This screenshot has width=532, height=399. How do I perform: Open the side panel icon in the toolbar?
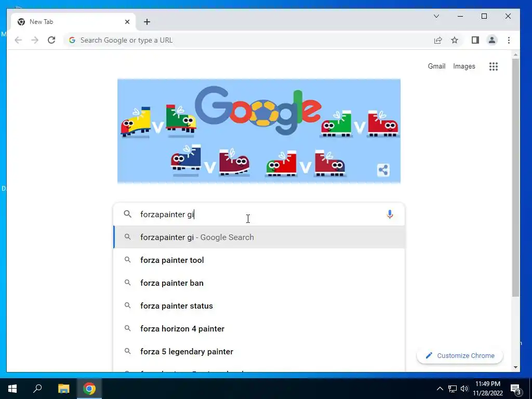475,40
